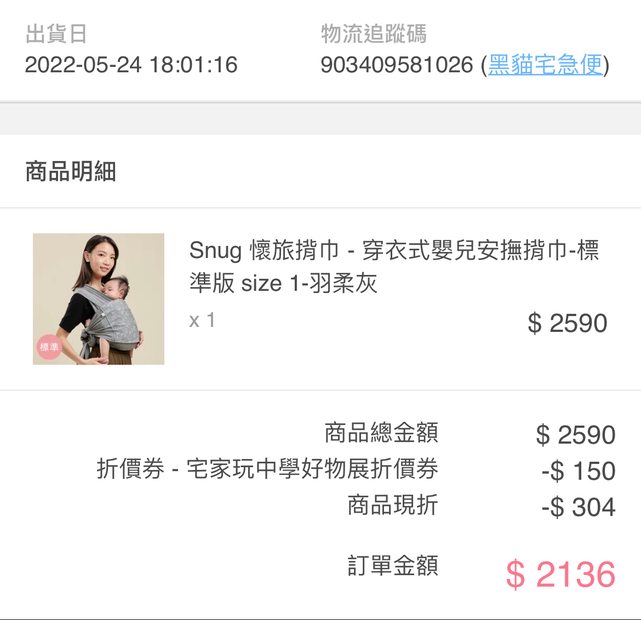The image size is (641, 620).
Task: Click the 出貨日 label
Action: click(x=56, y=34)
